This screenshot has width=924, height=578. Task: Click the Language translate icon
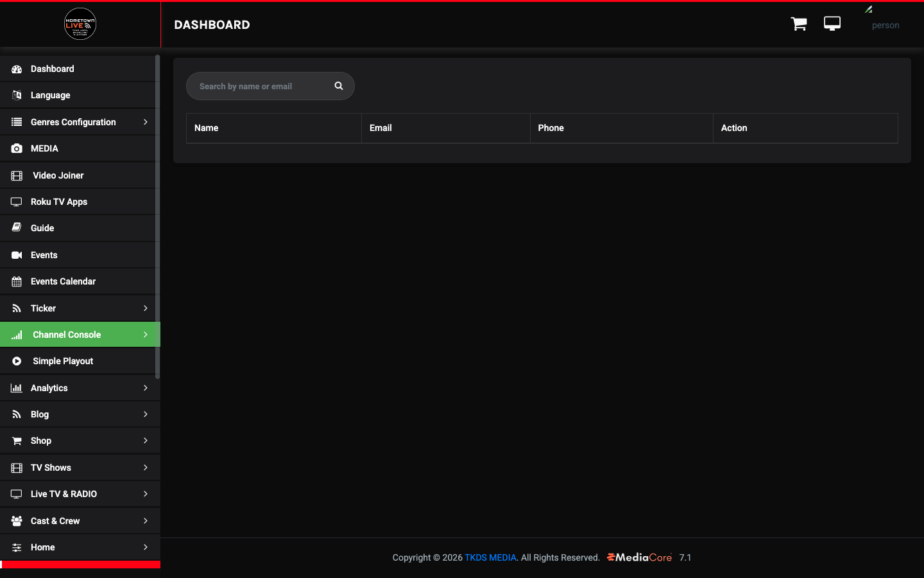point(17,95)
